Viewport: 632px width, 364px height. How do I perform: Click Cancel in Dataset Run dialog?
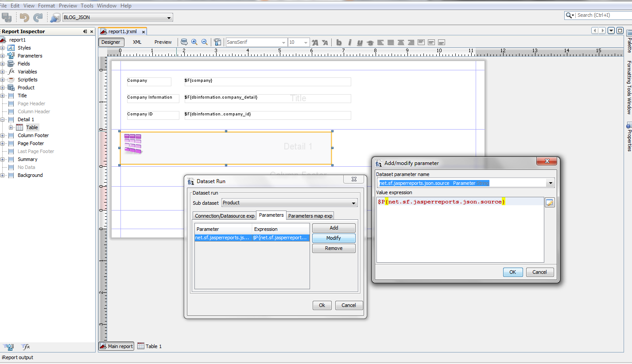tap(349, 305)
